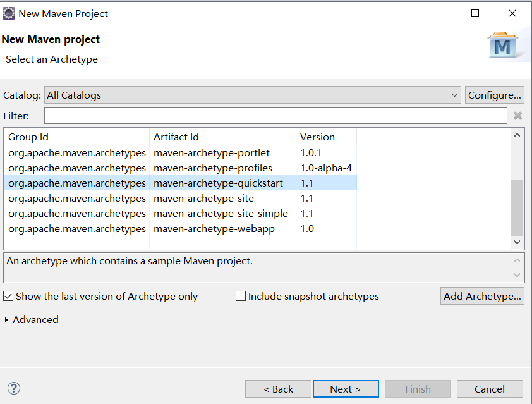Select the maven-archetype-portlet row

pyautogui.click(x=181, y=153)
